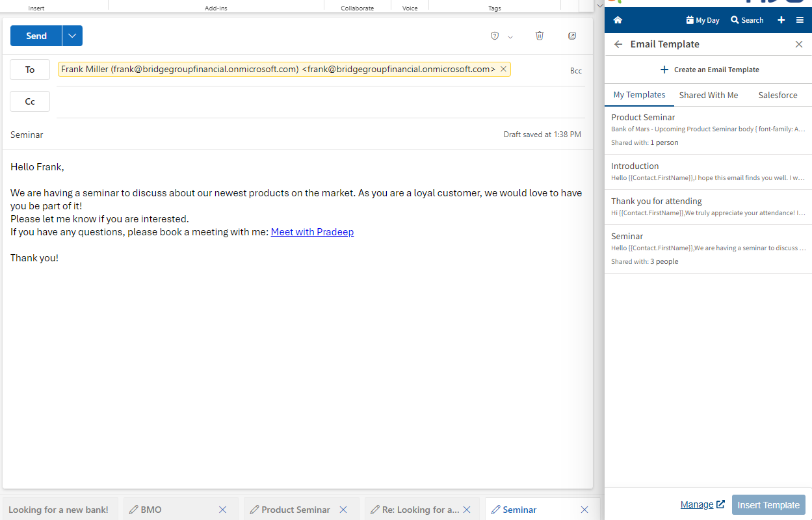The height and width of the screenshot is (520, 812).
Task: Open Help with the shield question icon
Action: 494,36
